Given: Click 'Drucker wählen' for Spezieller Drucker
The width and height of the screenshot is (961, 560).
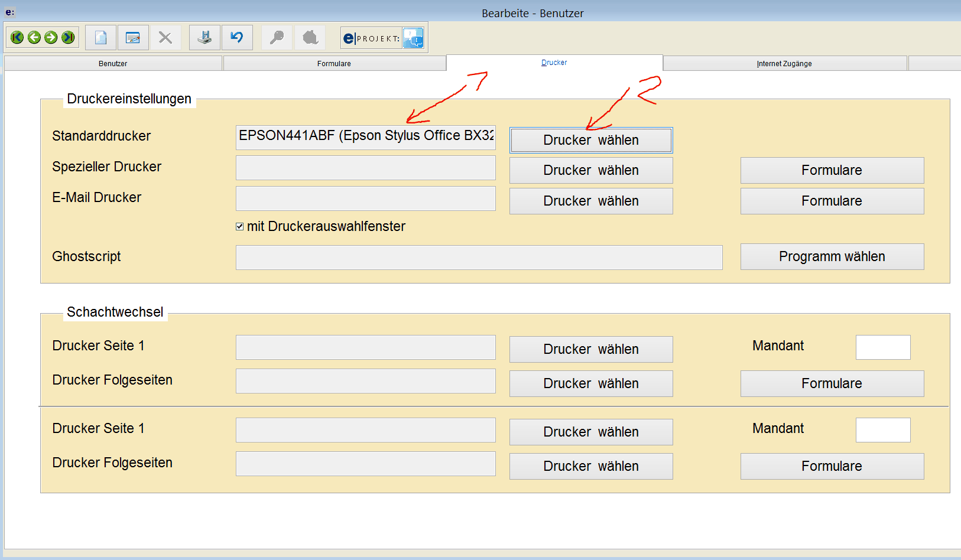Looking at the screenshot, I should click(x=591, y=170).
